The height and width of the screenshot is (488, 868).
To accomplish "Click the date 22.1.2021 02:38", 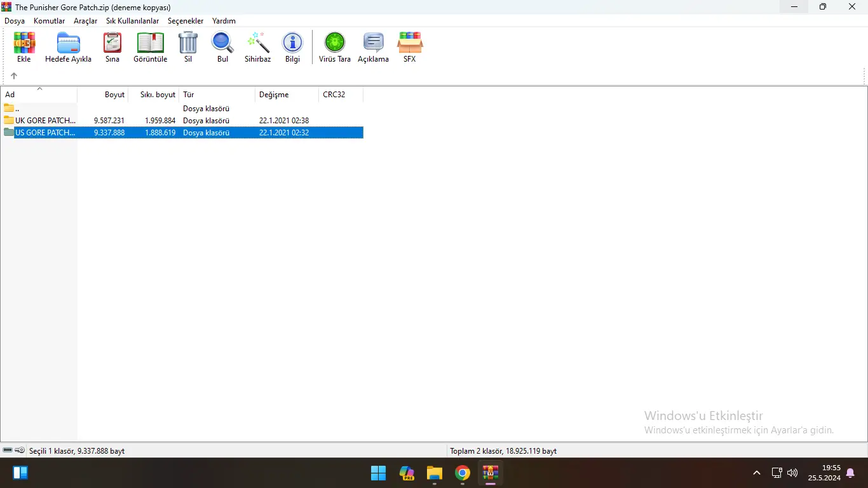I will (x=284, y=121).
